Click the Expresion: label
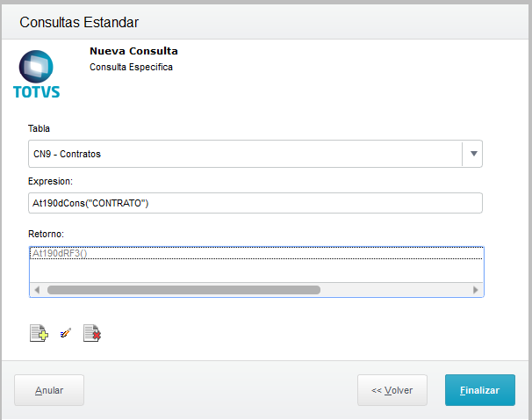 click(50, 181)
